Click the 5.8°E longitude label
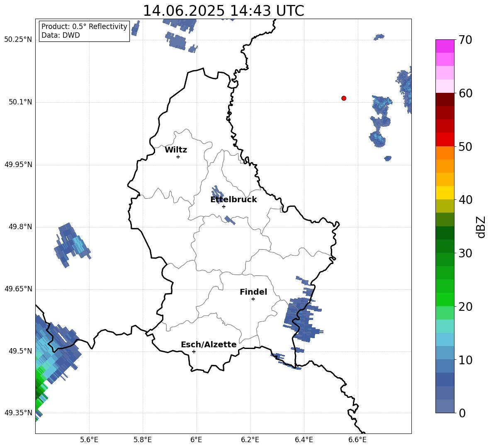The image size is (491, 448). coord(143,440)
